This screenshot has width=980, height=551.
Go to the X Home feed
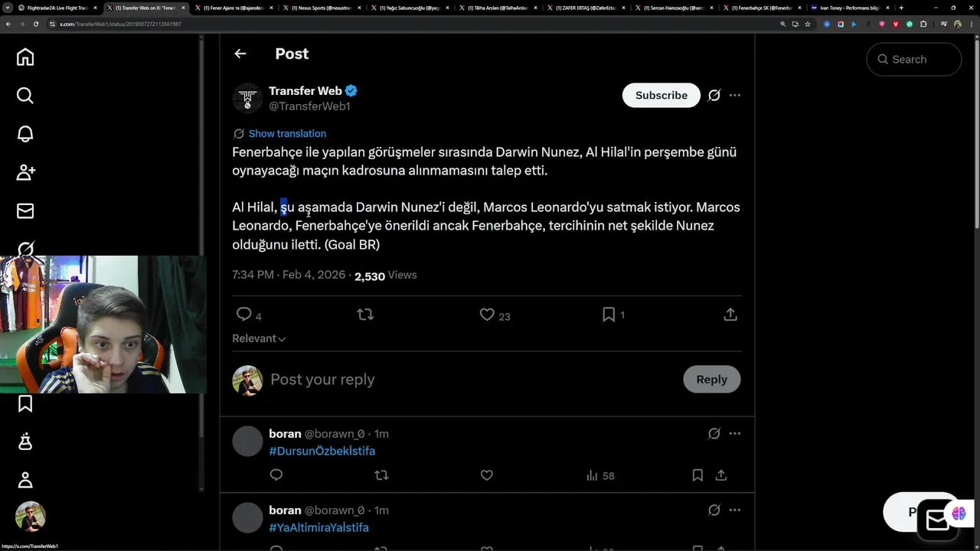25,57
